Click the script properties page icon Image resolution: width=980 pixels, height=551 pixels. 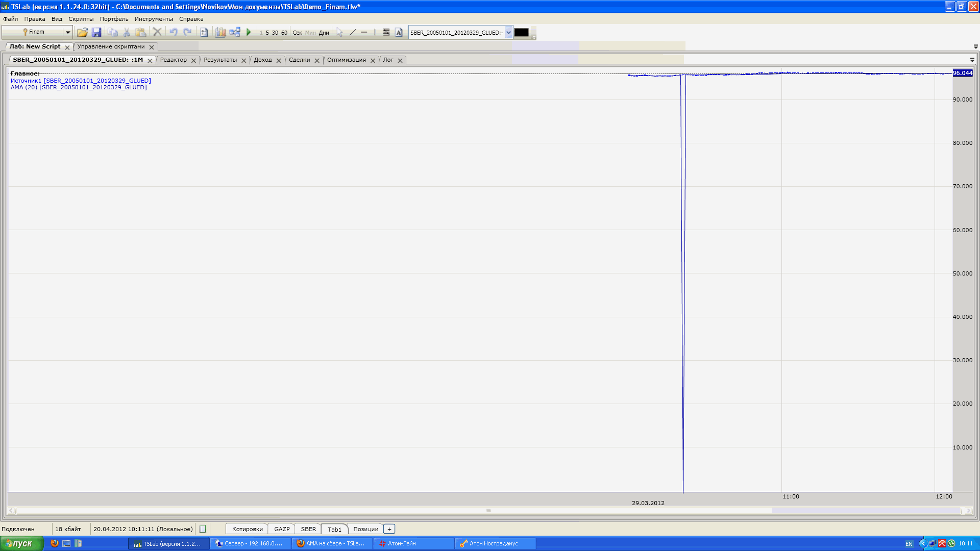click(x=204, y=32)
